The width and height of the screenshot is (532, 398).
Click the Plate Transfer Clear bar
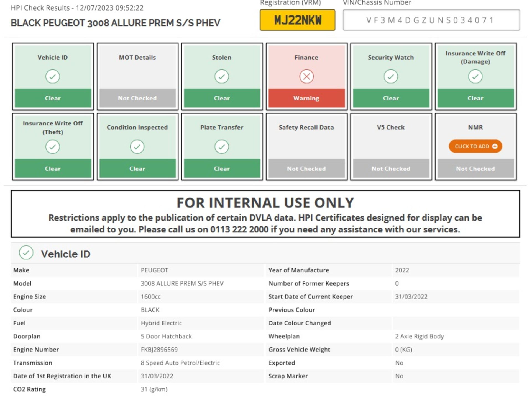tap(222, 168)
